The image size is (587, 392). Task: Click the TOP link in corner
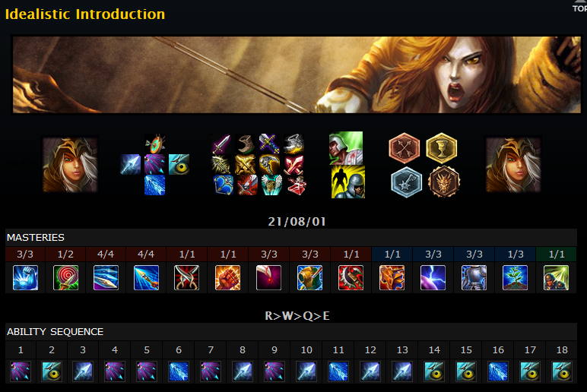[x=579, y=8]
